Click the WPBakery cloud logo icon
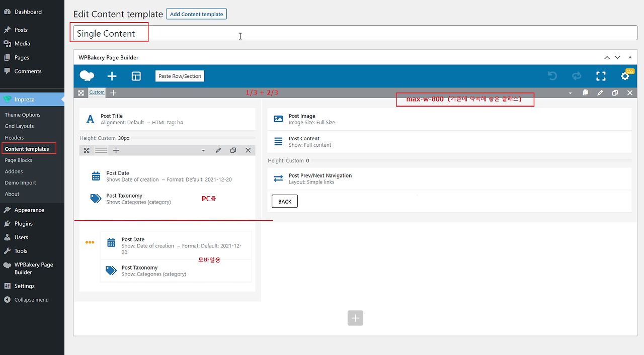This screenshot has width=644, height=355. click(x=87, y=76)
